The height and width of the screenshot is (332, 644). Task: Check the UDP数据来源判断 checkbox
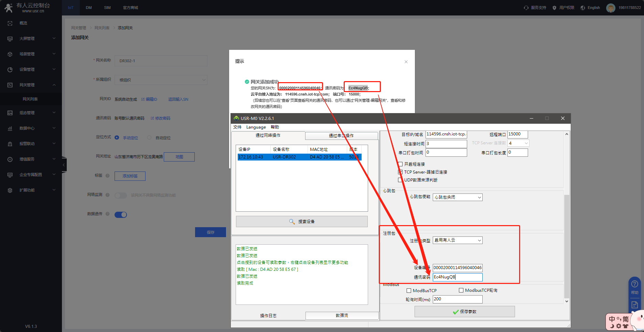(400, 180)
